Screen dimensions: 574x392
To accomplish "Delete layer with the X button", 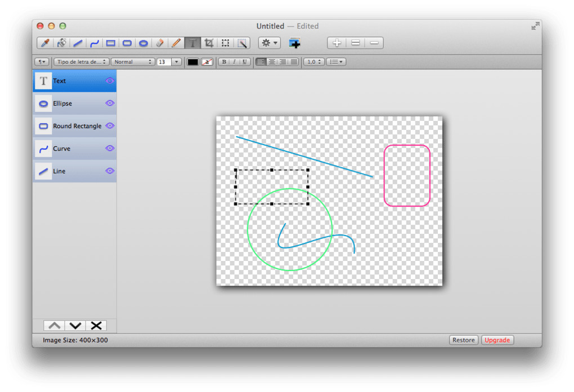I will point(96,326).
